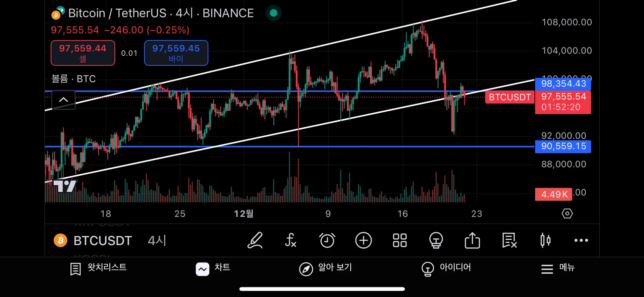
Task: Open chart settings hexagon gear icon
Action: click(567, 214)
